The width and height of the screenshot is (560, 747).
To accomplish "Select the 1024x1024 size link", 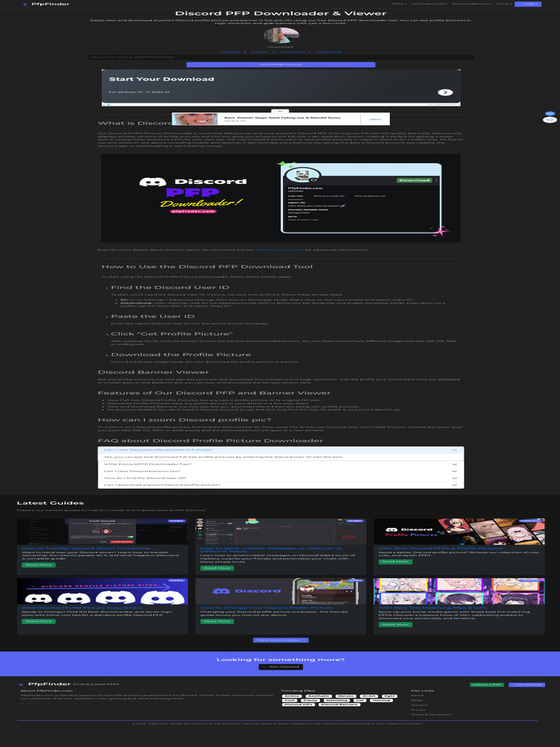I will (x=291, y=52).
